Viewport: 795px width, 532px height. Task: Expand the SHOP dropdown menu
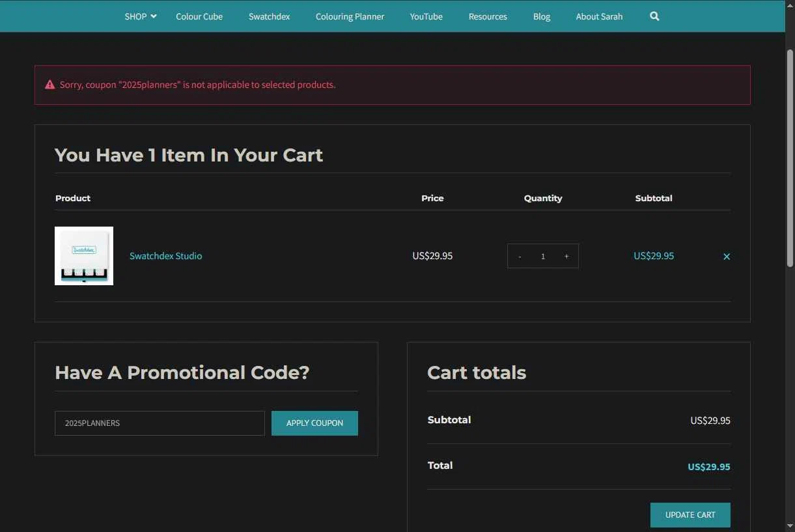tap(141, 16)
